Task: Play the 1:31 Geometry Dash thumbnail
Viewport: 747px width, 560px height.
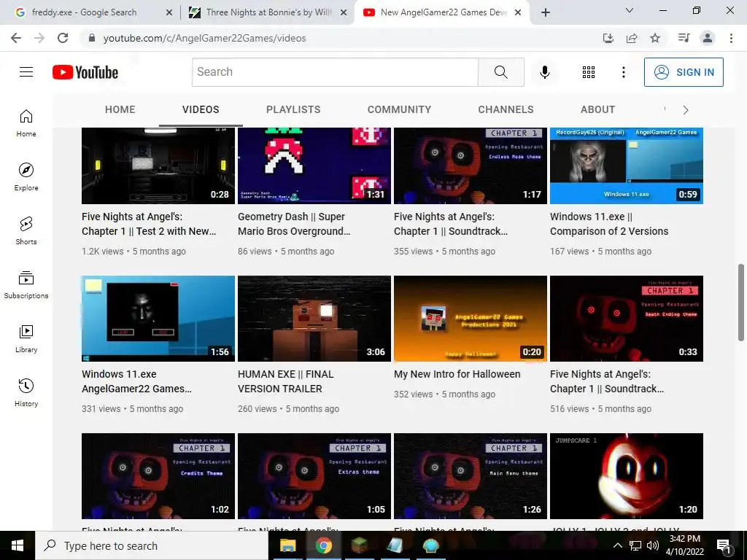Action: click(314, 166)
